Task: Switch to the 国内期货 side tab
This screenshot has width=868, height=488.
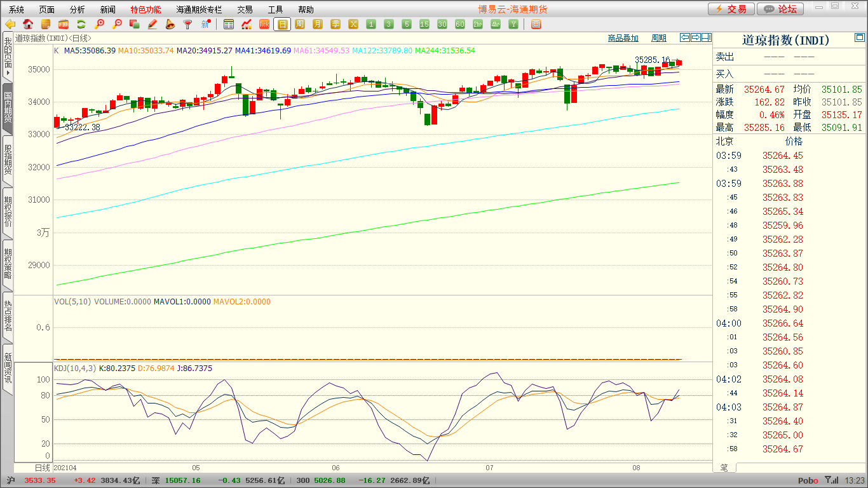Action: (8, 108)
